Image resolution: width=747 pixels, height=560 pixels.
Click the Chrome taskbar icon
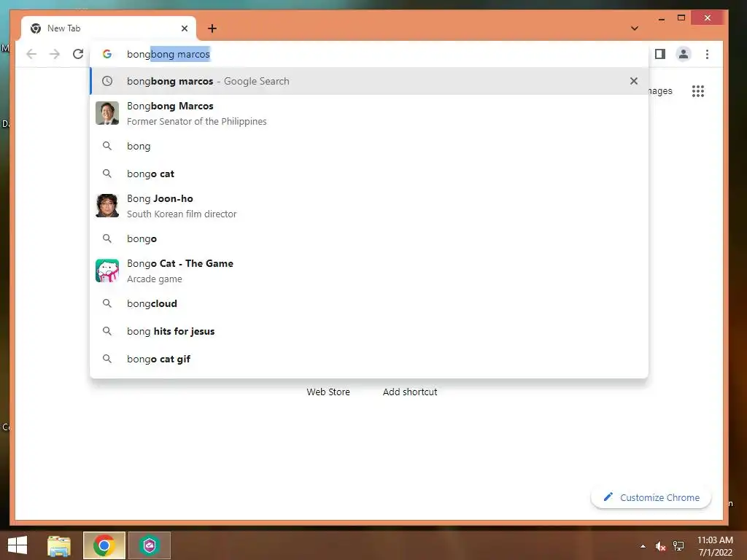(x=104, y=545)
